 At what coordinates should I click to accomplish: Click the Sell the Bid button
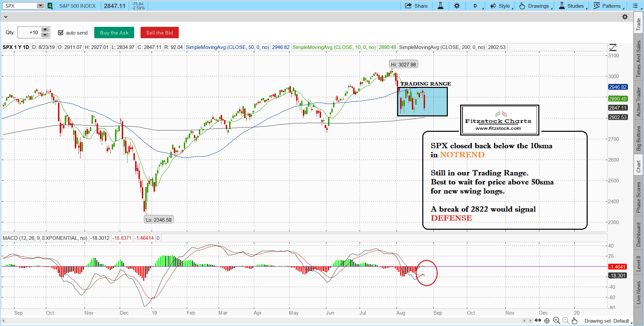[x=159, y=33]
